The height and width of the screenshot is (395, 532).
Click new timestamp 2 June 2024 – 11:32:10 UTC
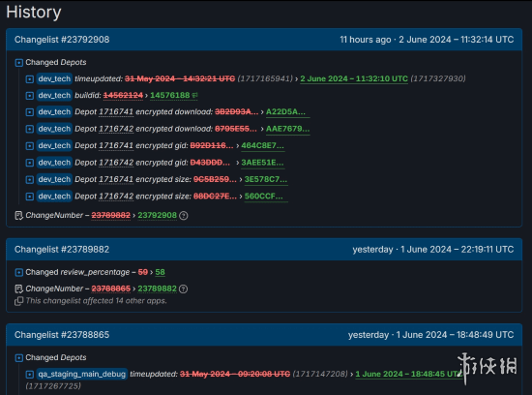(x=354, y=78)
